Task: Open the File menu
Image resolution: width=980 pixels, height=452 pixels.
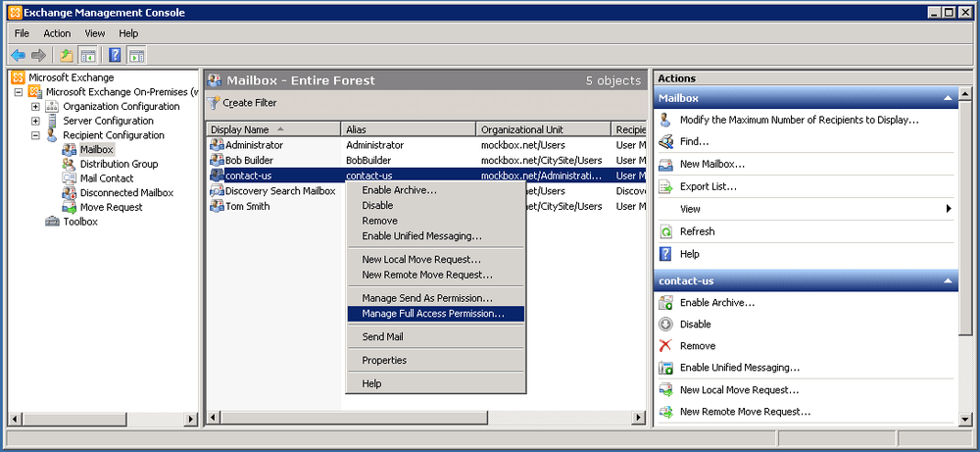Action: point(22,33)
